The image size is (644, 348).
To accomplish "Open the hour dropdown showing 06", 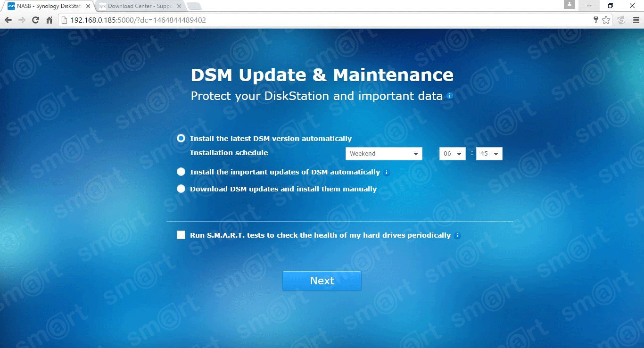I will 453,154.
